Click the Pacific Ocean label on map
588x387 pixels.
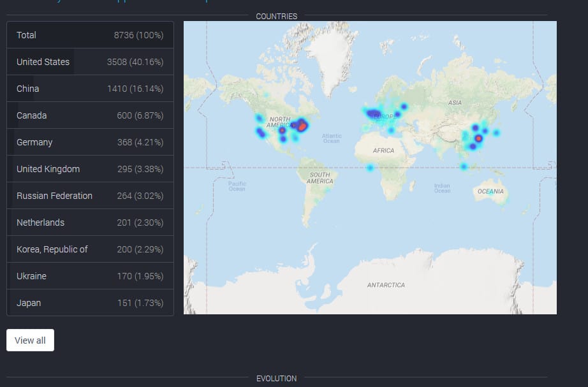pos(237,186)
